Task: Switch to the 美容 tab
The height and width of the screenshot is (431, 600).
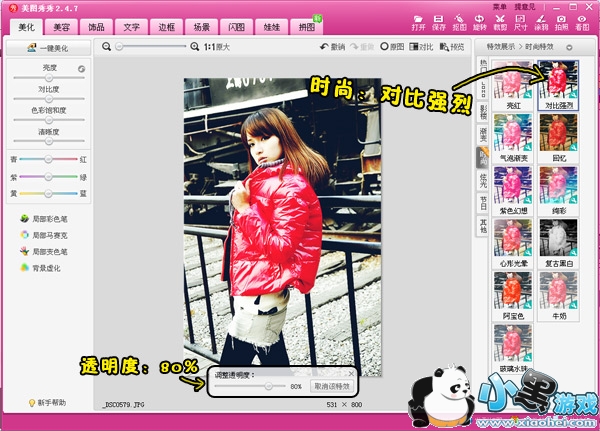Action: coord(61,27)
